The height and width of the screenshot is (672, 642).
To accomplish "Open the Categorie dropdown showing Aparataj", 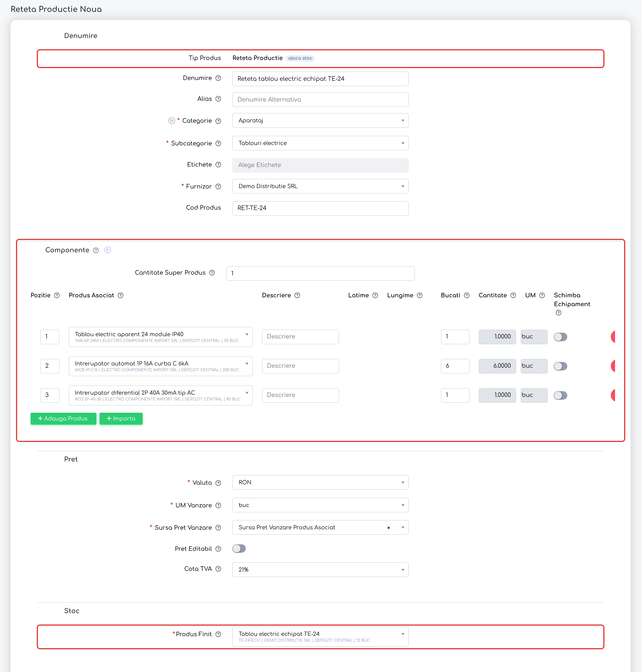I will pyautogui.click(x=320, y=120).
